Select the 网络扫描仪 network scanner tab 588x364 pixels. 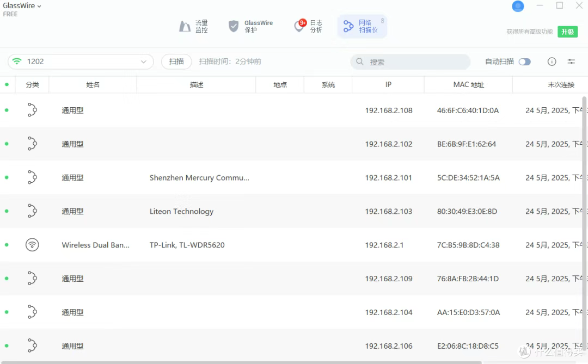362,26
